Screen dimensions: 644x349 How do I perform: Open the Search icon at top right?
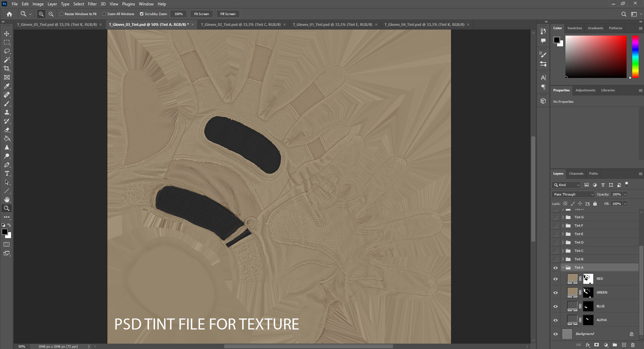click(624, 14)
